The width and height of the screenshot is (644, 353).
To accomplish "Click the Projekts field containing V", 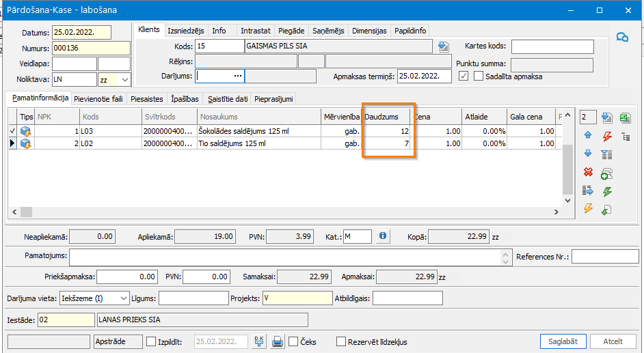I will pos(297,298).
